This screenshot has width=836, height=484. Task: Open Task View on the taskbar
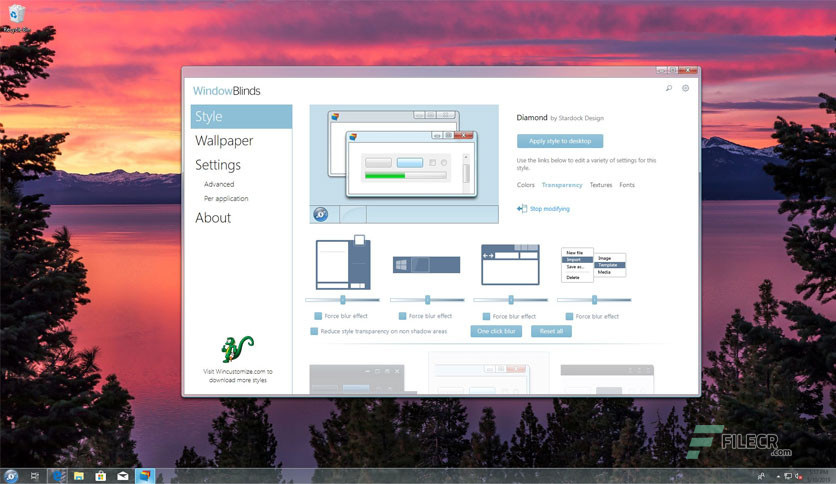(x=35, y=475)
